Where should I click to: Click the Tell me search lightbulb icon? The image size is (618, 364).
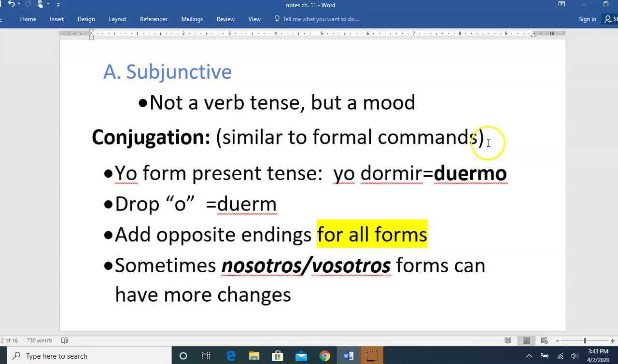coord(276,19)
